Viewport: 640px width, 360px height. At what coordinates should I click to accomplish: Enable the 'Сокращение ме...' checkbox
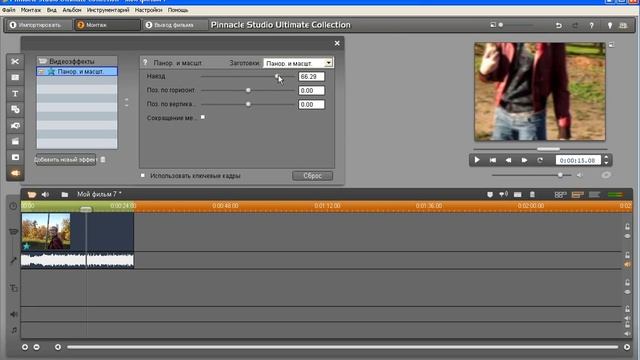point(203,117)
